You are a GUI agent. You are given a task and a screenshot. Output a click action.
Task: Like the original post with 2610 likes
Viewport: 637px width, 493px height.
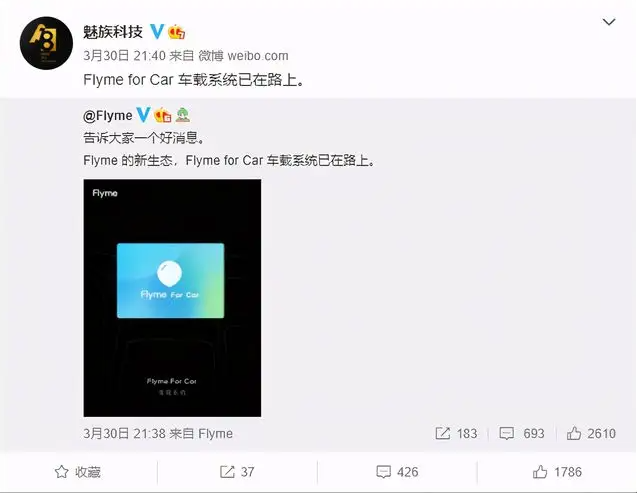[591, 433]
